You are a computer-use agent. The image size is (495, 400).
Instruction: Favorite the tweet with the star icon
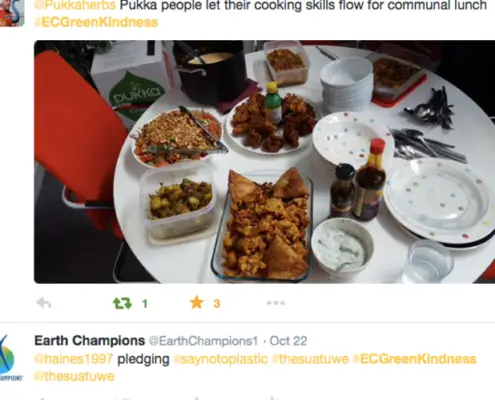197,303
